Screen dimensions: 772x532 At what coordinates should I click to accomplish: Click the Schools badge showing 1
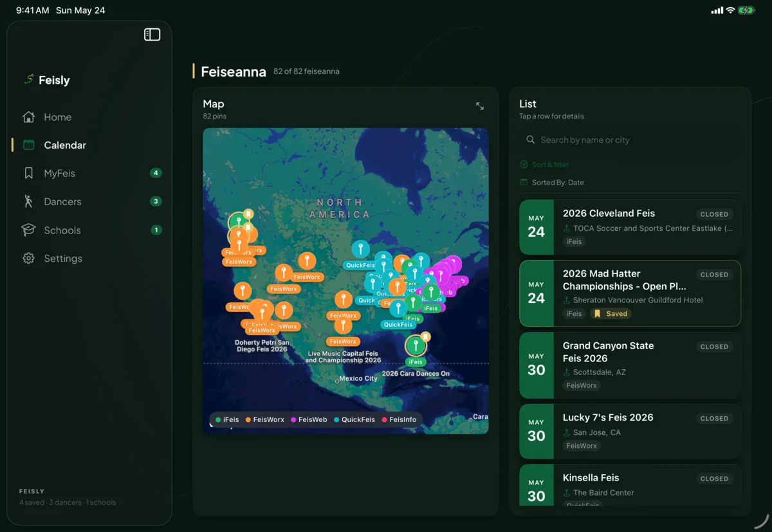156,230
